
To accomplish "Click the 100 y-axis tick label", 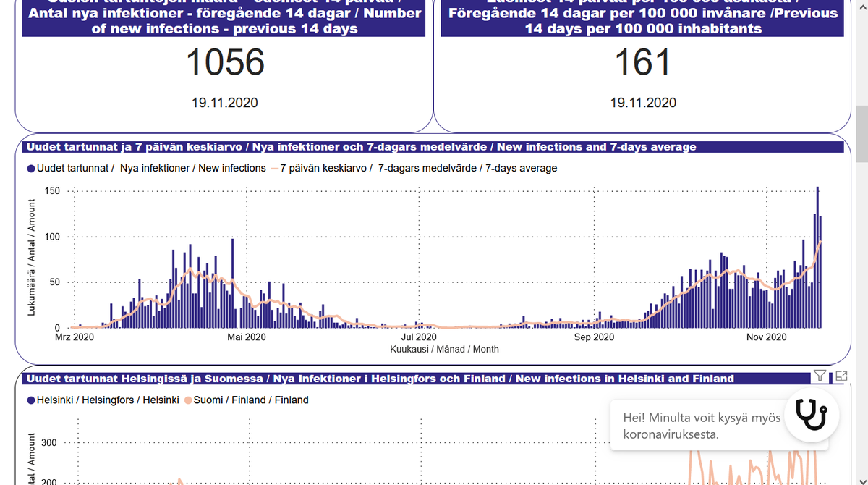I will pyautogui.click(x=53, y=237).
